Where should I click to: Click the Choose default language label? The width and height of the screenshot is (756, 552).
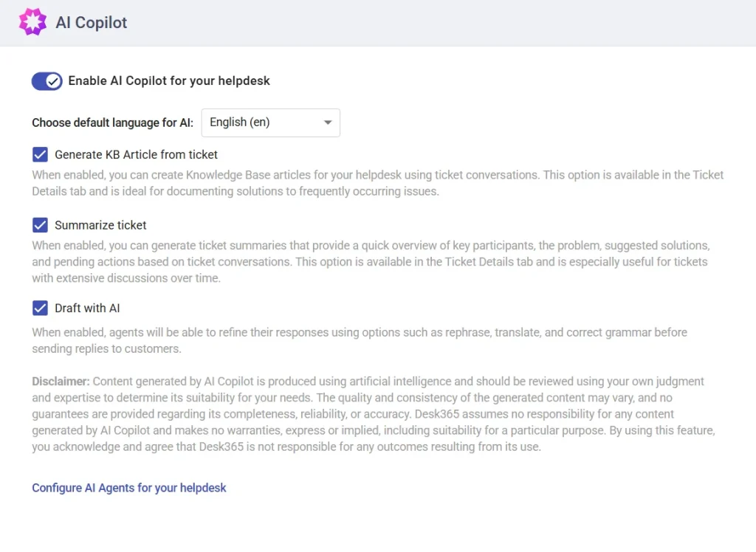click(x=112, y=123)
